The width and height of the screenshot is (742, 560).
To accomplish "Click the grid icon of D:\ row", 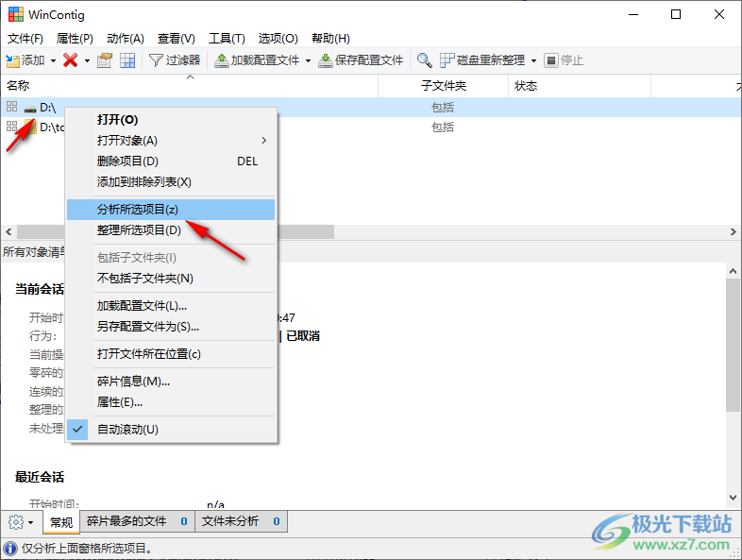I will click(x=12, y=107).
